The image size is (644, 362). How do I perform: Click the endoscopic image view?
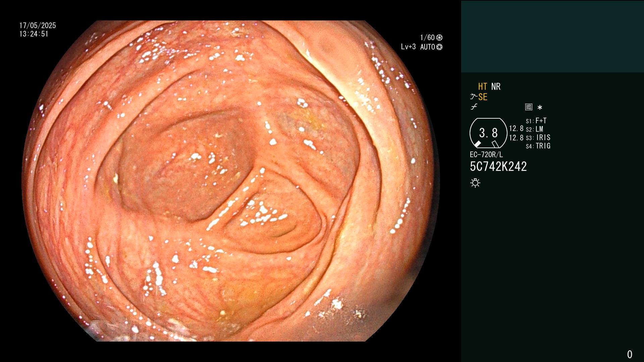click(x=231, y=181)
